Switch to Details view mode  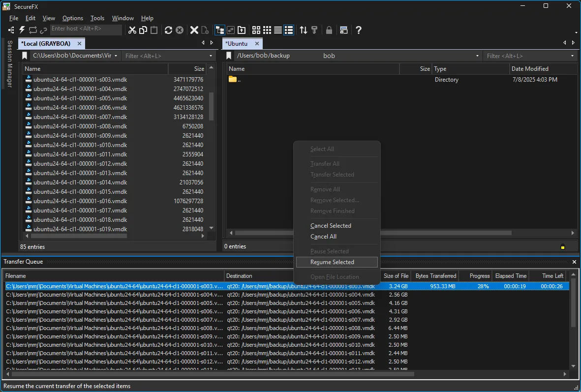pyautogui.click(x=289, y=30)
